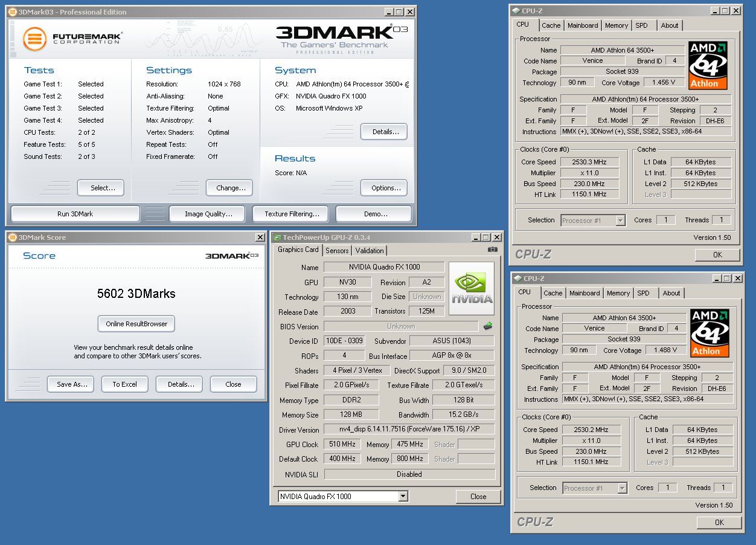Close the GPU-Z window via title bar X
756x545 pixels.
coord(497,237)
